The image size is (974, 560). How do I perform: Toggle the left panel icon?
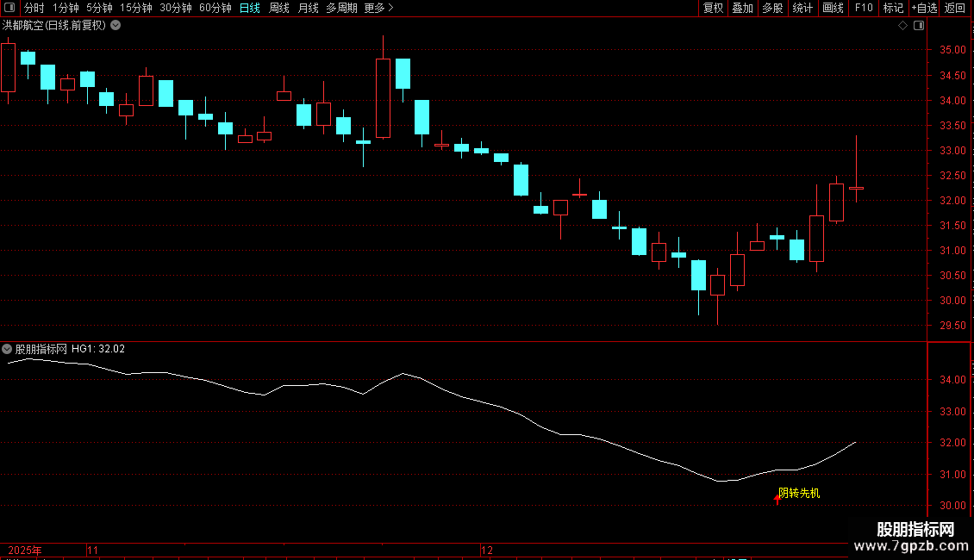pyautogui.click(x=9, y=8)
